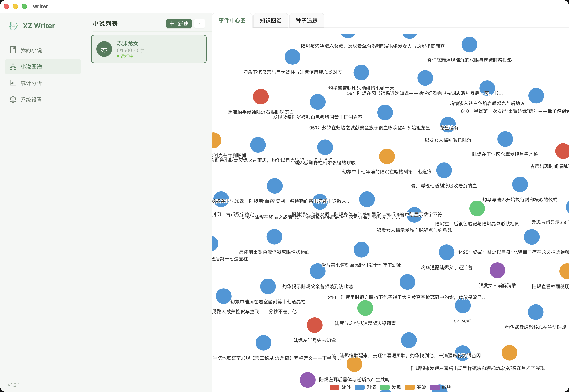The width and height of the screenshot is (569, 392).
Task: Select node above 发现父亲陆沉被银白色锁链囚禁 label
Action: (317, 102)
